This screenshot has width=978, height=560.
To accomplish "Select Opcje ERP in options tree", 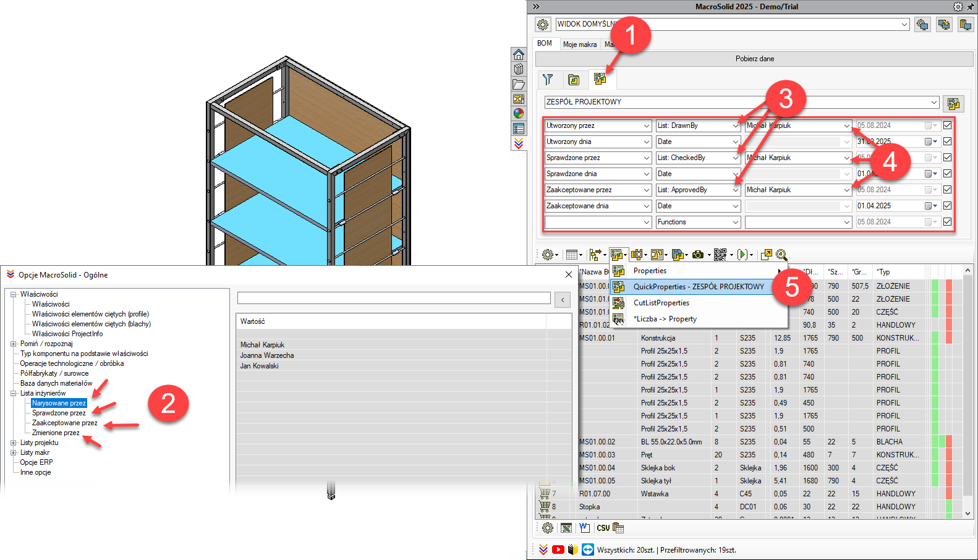I will pyautogui.click(x=36, y=462).
